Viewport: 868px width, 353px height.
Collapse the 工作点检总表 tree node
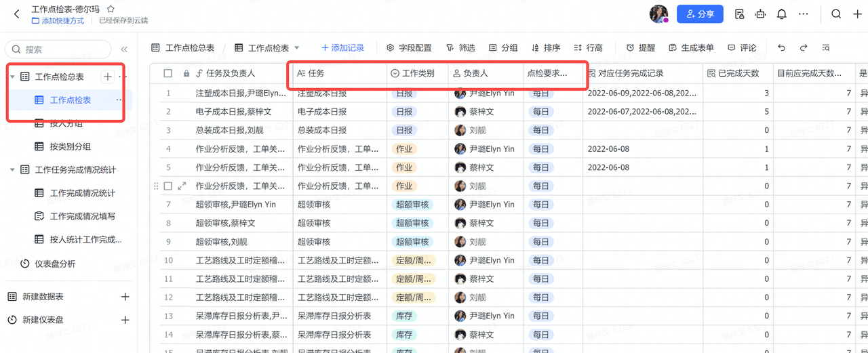pyautogui.click(x=12, y=77)
